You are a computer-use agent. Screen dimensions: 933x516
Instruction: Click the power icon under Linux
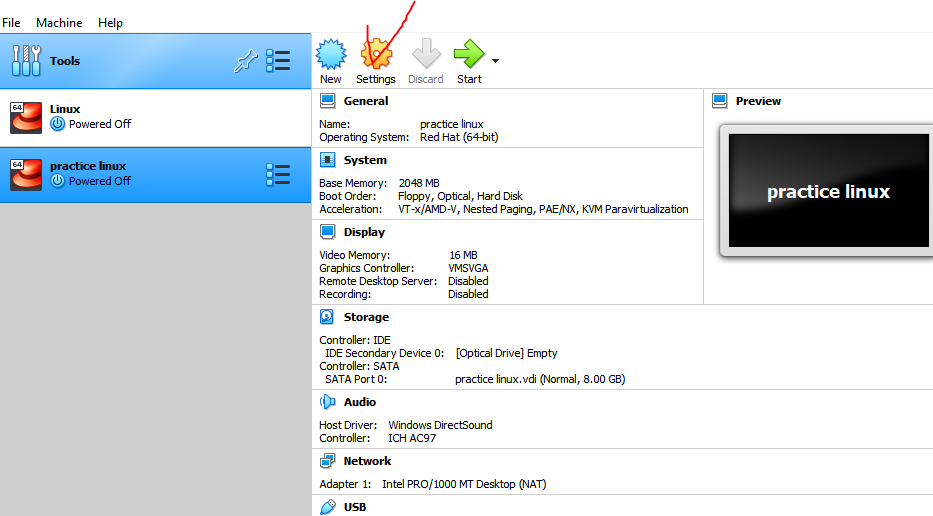pos(57,124)
